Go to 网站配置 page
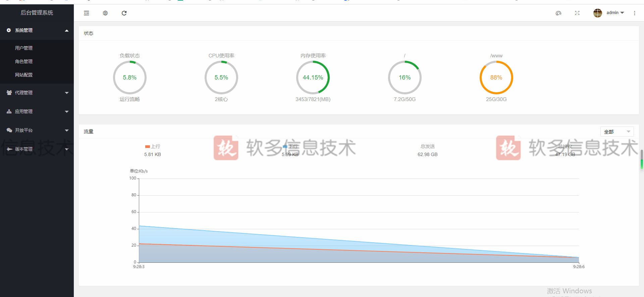Viewport: 644px width, 297px height. click(x=24, y=75)
